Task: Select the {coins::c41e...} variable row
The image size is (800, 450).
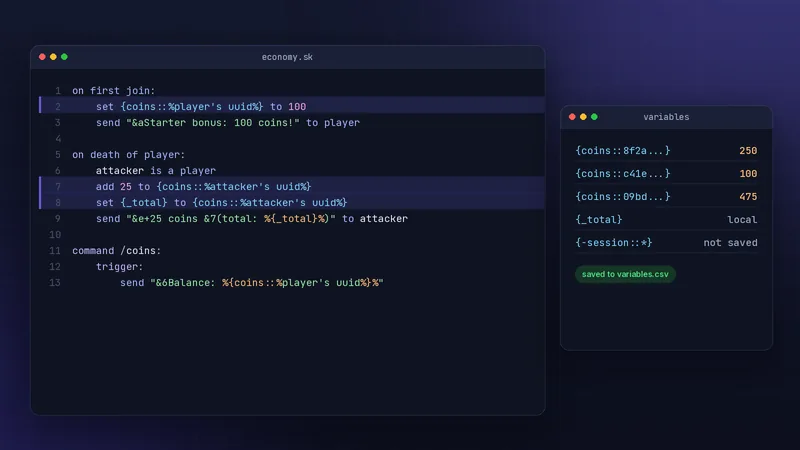Action: pos(666,173)
